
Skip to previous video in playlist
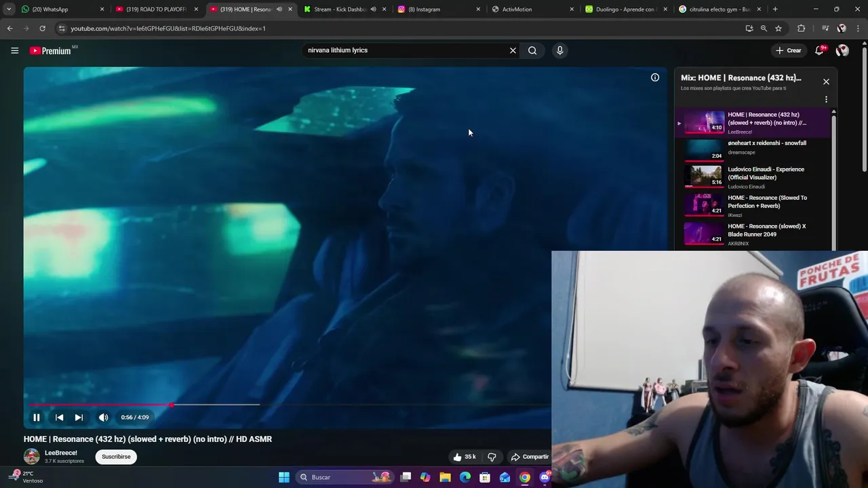(59, 418)
